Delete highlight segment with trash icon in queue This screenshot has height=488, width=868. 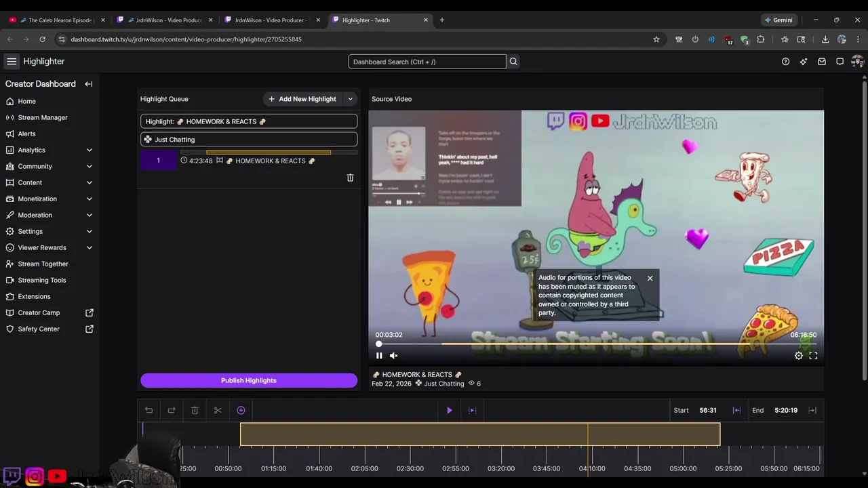coord(350,178)
